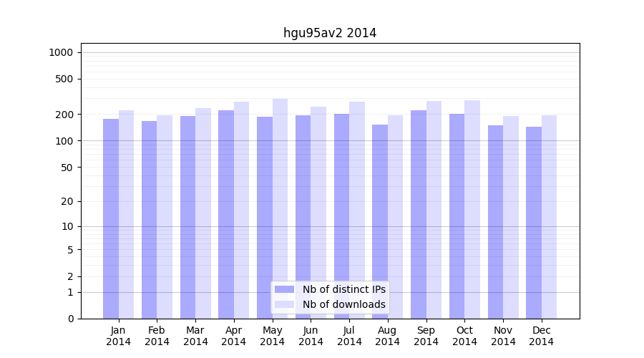Click the Jul 2014 x-axis label
This screenshot has height=358, width=644.
pos(349,336)
